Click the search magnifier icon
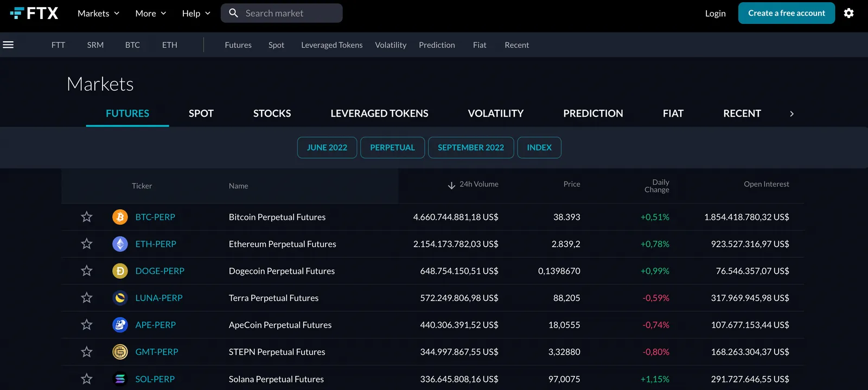This screenshot has height=390, width=868. coord(233,13)
